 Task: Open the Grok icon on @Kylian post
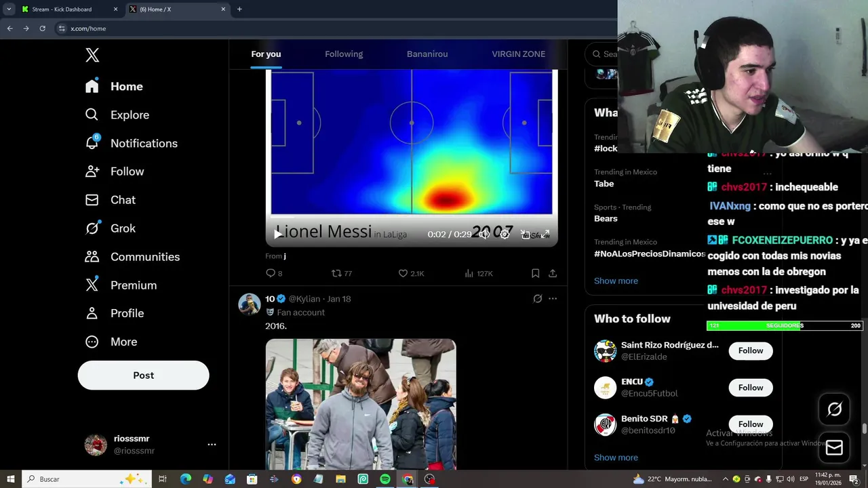(538, 299)
